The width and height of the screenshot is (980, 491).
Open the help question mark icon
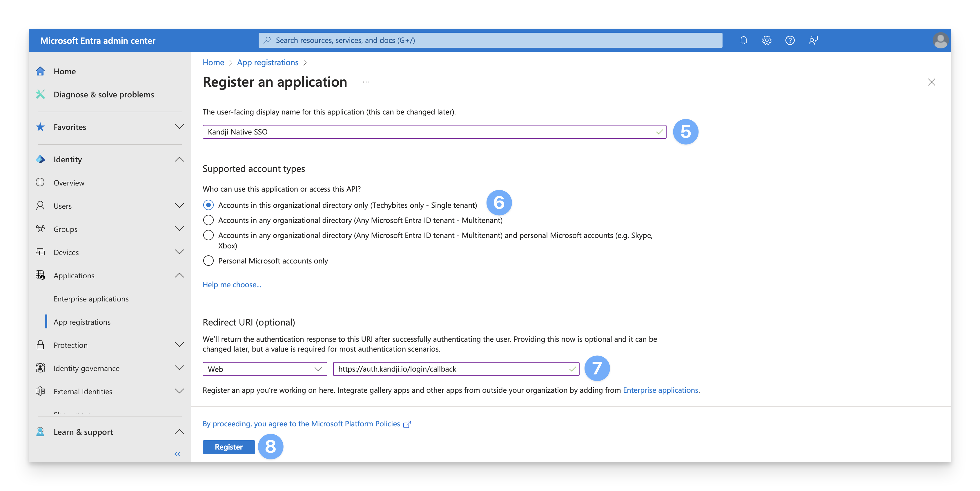click(x=790, y=40)
